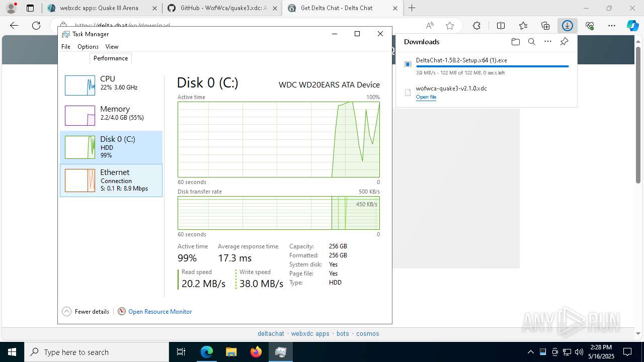
Task: Click the Disk active time graph
Action: pyautogui.click(x=279, y=139)
